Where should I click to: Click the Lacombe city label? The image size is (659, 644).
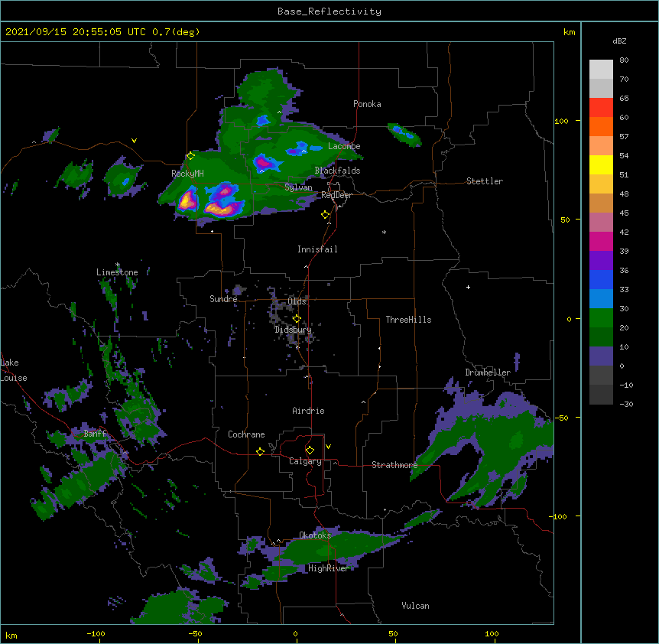pos(344,146)
